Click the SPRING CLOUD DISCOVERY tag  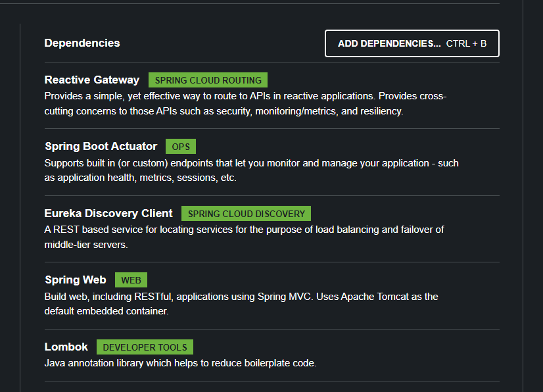pos(247,214)
